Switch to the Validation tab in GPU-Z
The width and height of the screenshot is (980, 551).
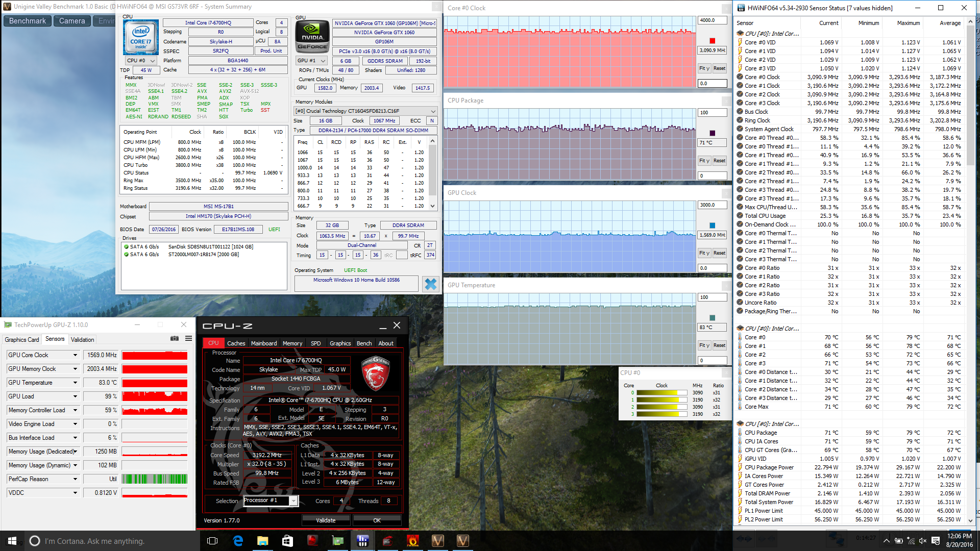coord(82,339)
